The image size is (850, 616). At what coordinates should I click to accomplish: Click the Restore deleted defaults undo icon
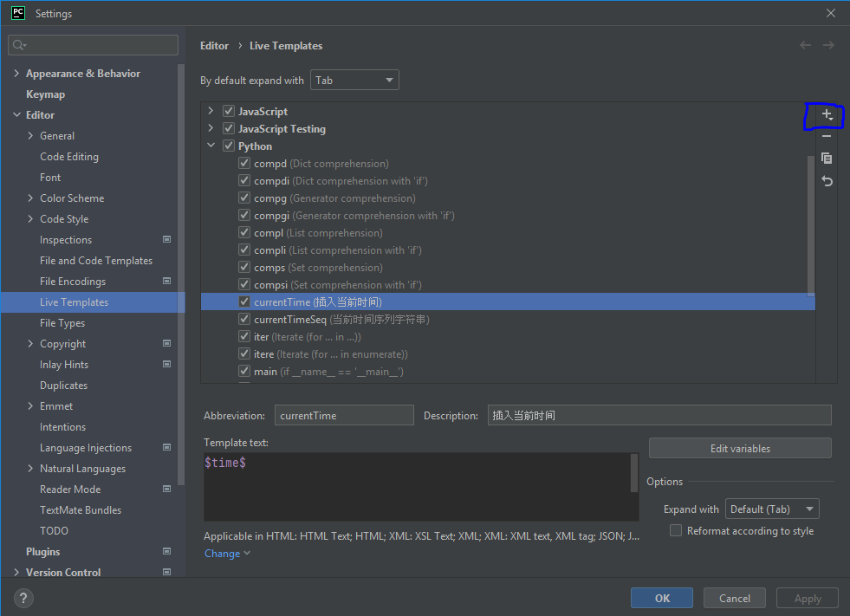pyautogui.click(x=827, y=181)
